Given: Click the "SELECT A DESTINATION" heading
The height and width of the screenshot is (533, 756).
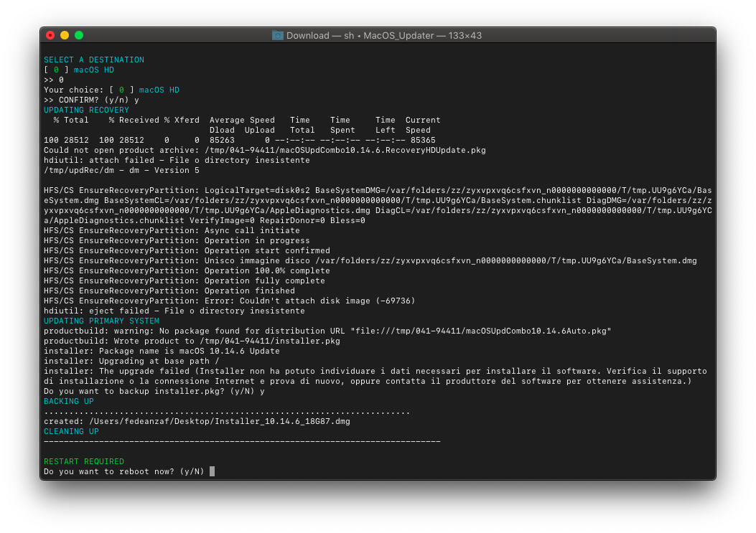Looking at the screenshot, I should pos(94,60).
